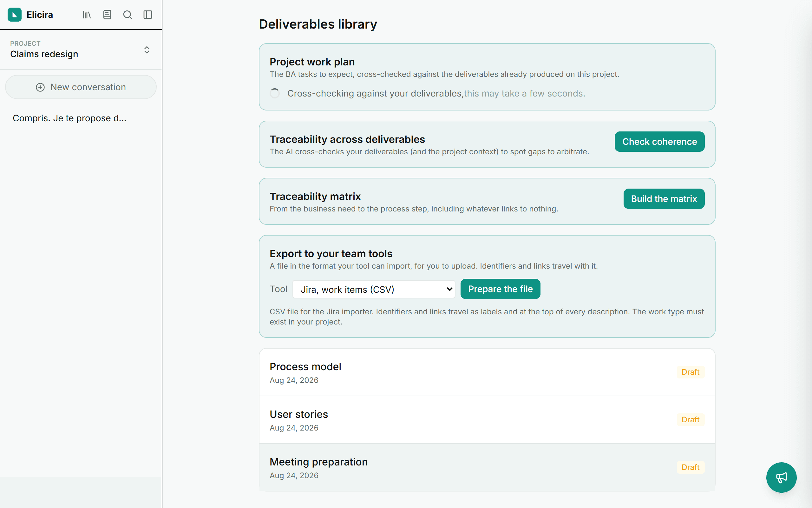Click the search magnifier icon
This screenshot has width=812, height=508.
click(128, 15)
